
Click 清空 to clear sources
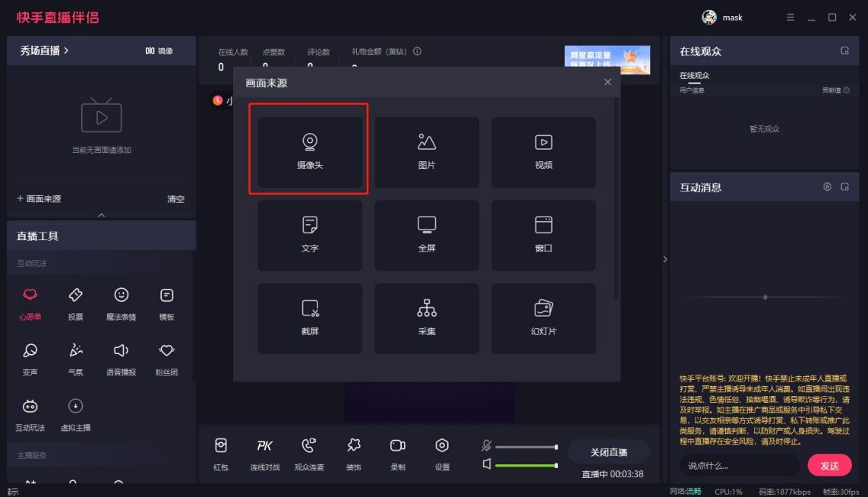pos(175,199)
